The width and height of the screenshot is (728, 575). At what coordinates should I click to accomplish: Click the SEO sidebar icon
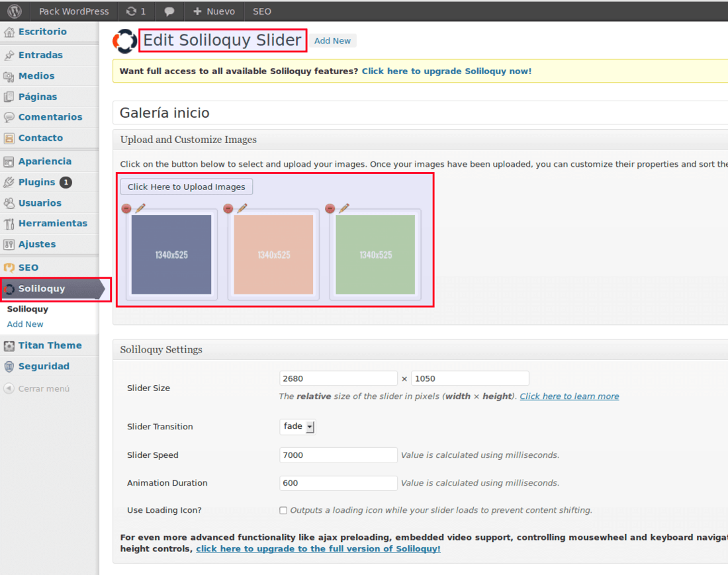tap(9, 268)
